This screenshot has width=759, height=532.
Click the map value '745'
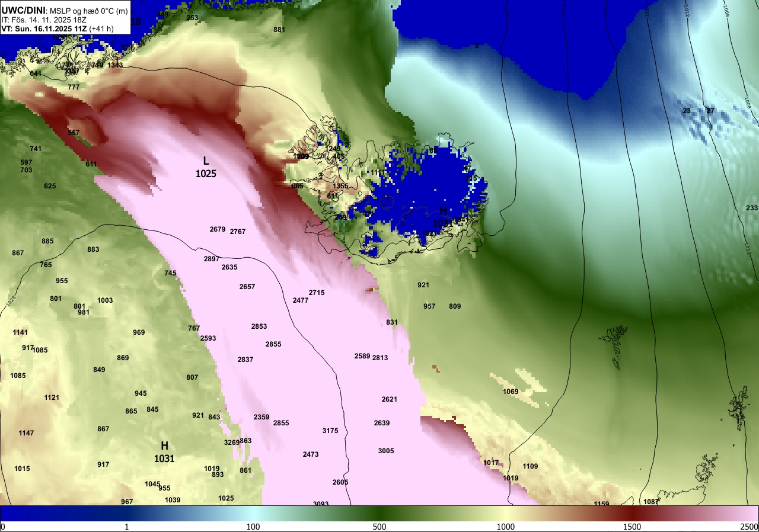coord(170,273)
